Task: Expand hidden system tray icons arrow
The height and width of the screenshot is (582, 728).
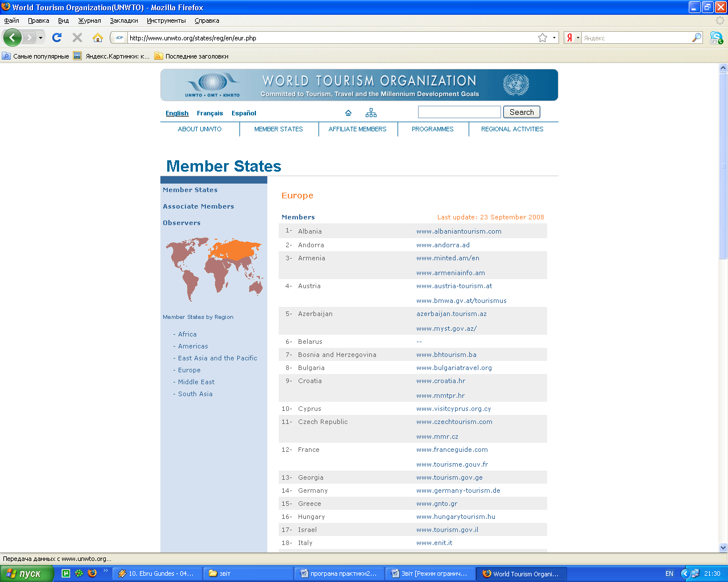Action: tap(685, 573)
